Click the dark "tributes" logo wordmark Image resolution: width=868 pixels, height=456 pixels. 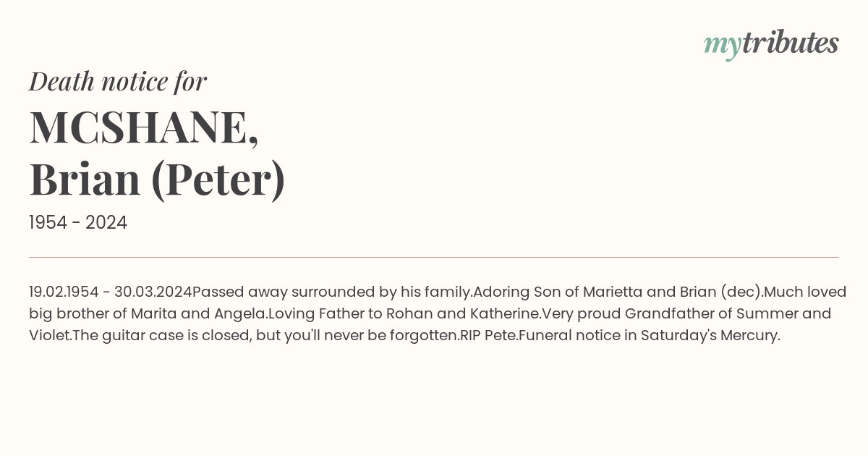tap(790, 43)
